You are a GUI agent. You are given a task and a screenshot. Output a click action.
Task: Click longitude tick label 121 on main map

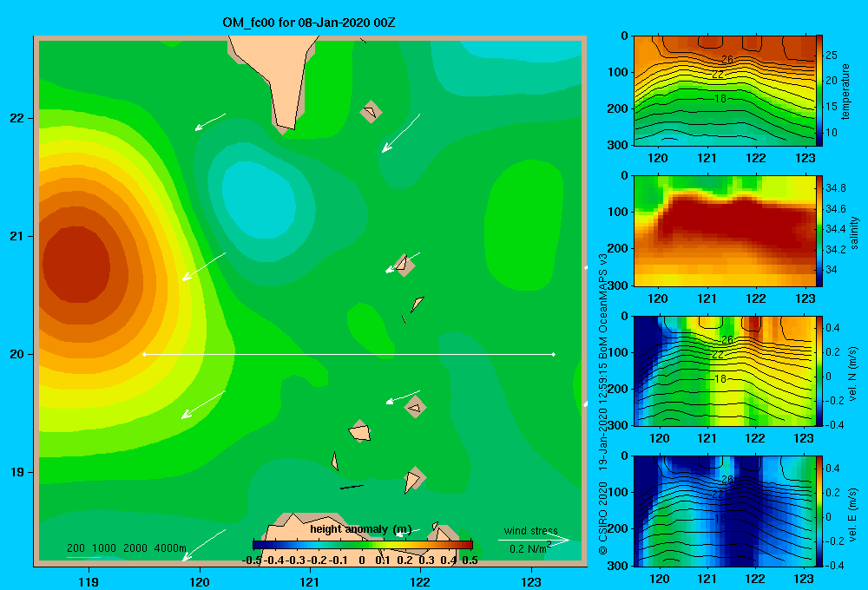coord(310,581)
